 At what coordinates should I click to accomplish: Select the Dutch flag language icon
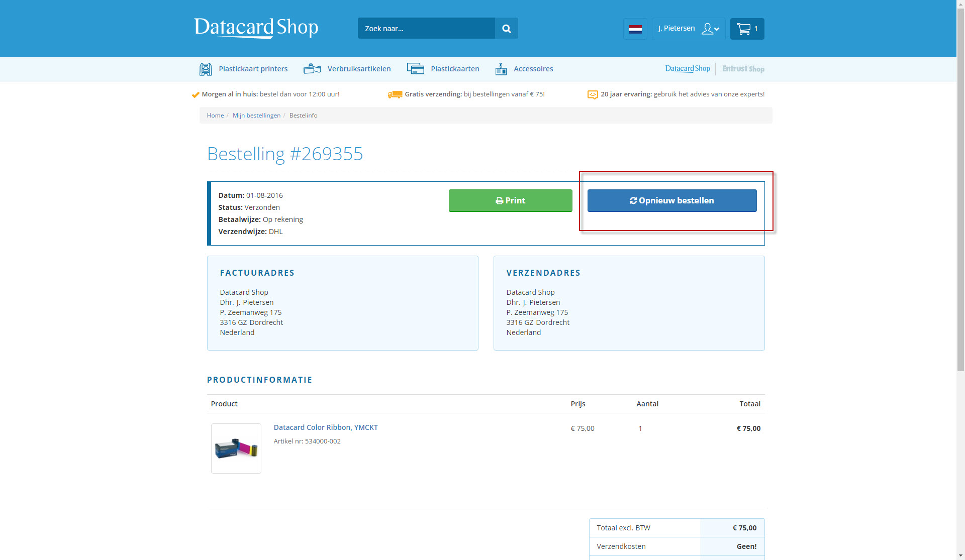pos(635,29)
